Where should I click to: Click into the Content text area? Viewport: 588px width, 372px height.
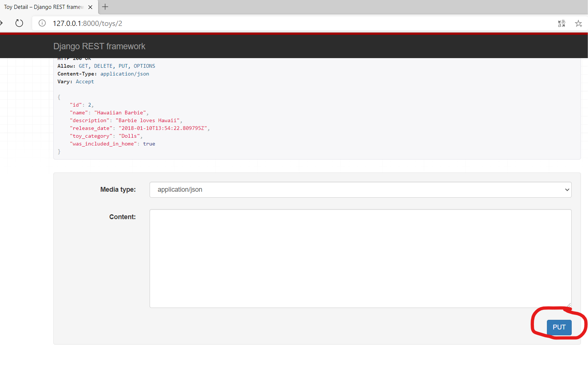[x=360, y=258]
